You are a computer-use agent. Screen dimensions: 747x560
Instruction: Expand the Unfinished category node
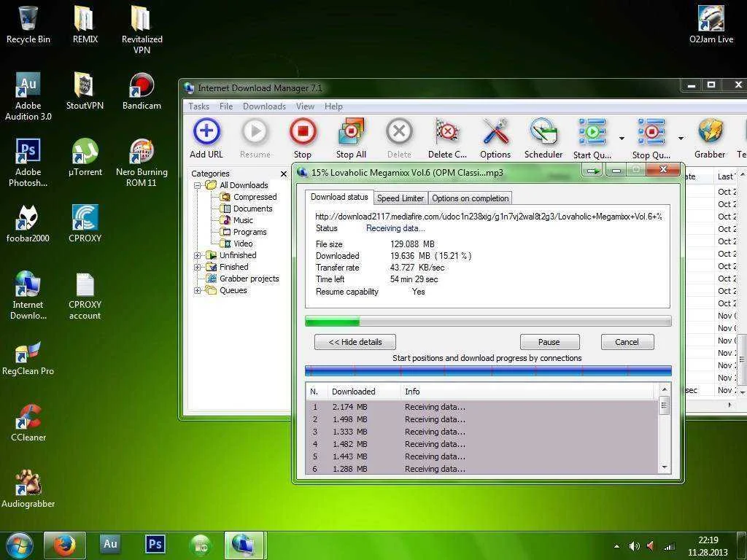point(197,255)
